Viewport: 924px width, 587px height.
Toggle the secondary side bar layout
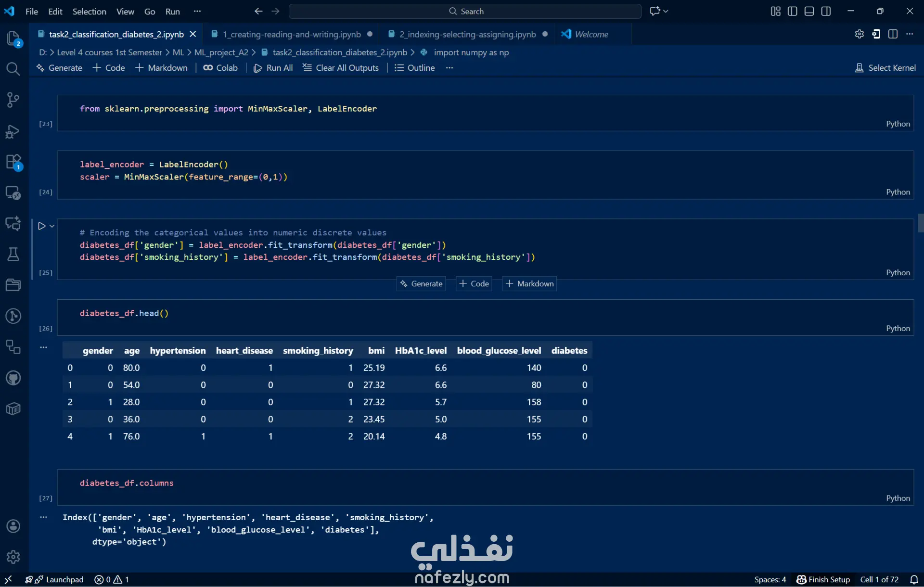point(826,11)
